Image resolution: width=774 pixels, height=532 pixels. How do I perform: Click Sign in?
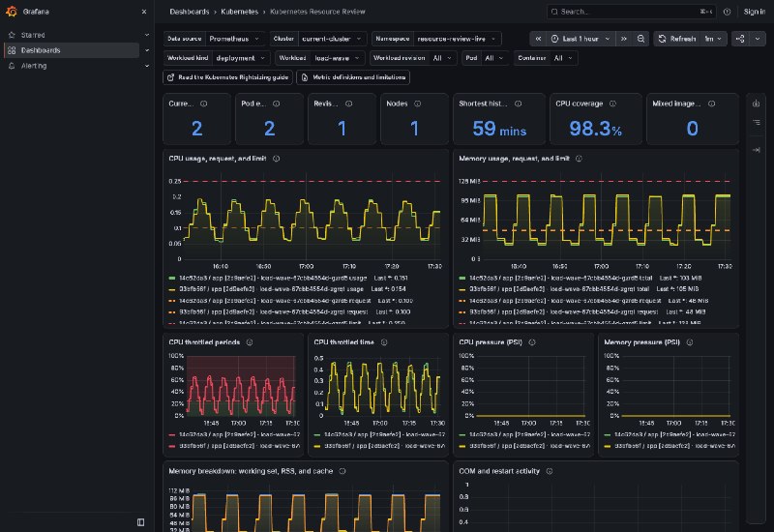click(x=755, y=12)
